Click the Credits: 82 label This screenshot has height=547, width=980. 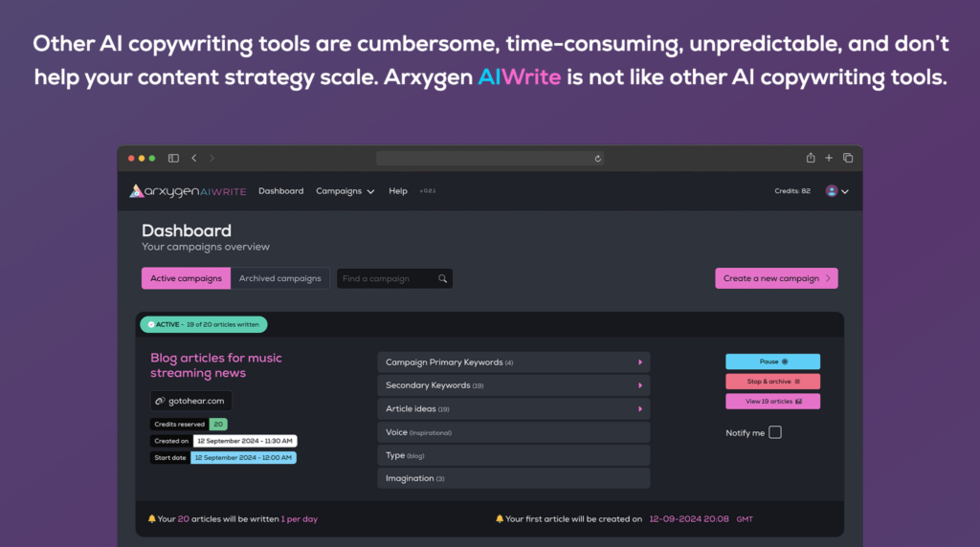click(x=791, y=191)
